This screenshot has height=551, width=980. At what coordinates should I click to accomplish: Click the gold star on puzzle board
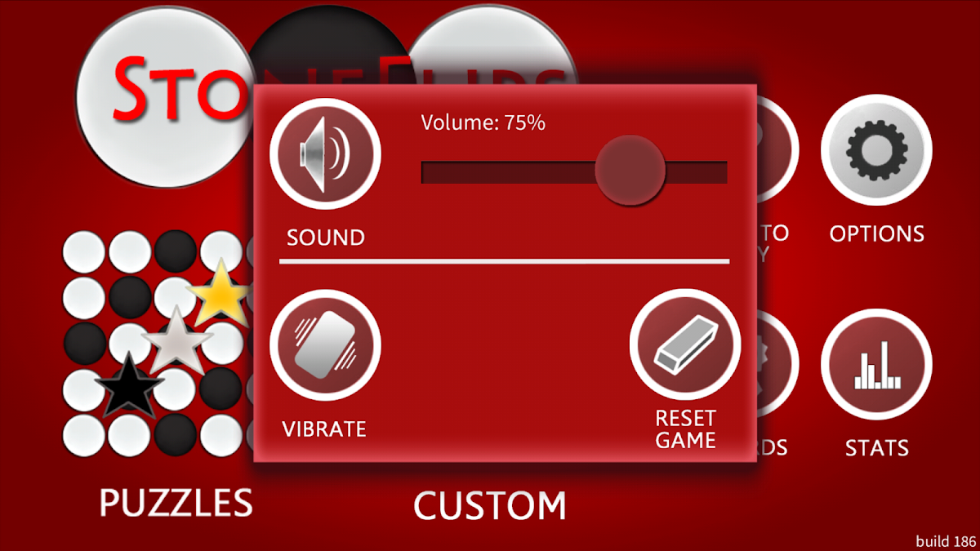click(x=219, y=294)
